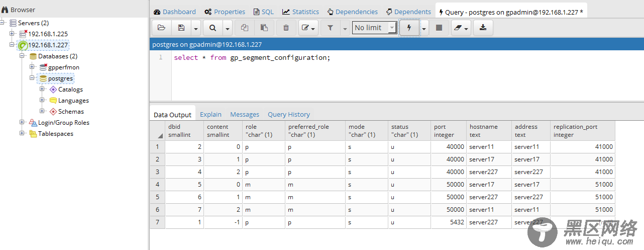This screenshot has width=644, height=250.
Task: Open the Messages results tab
Action: (245, 114)
